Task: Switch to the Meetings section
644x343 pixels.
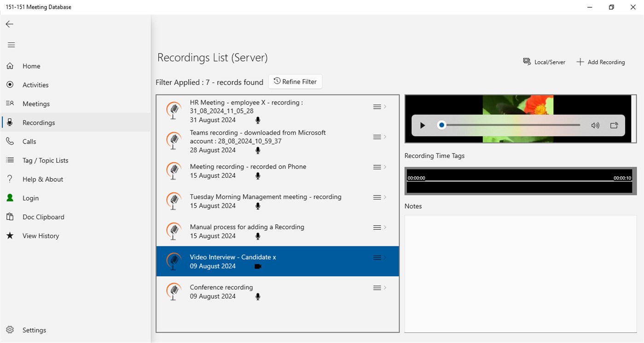Action: pyautogui.click(x=36, y=103)
